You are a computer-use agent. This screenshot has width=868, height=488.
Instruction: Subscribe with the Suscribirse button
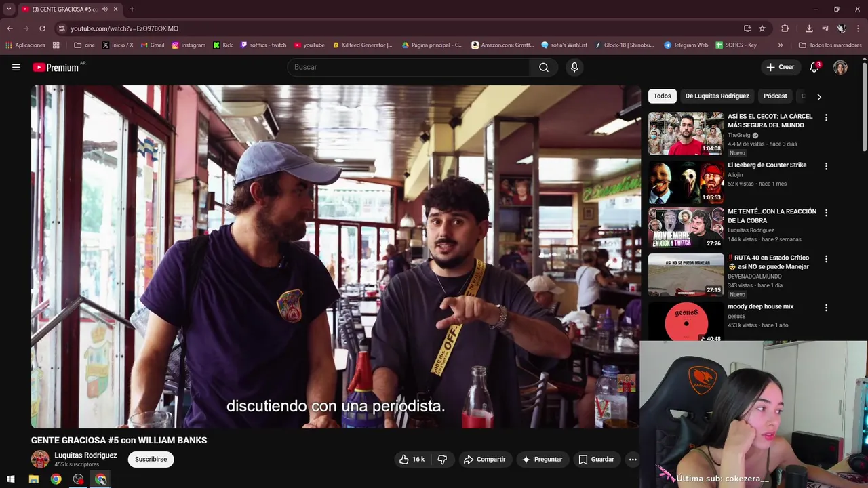tap(151, 460)
